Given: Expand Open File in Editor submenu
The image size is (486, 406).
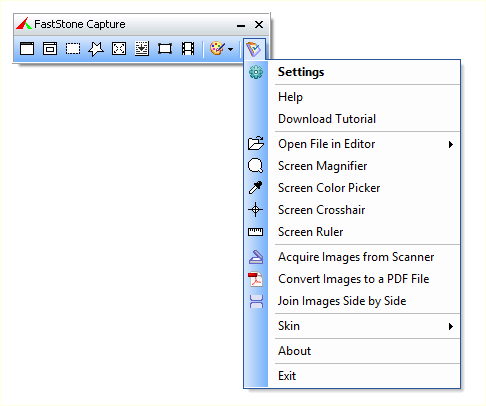Looking at the screenshot, I should (451, 144).
